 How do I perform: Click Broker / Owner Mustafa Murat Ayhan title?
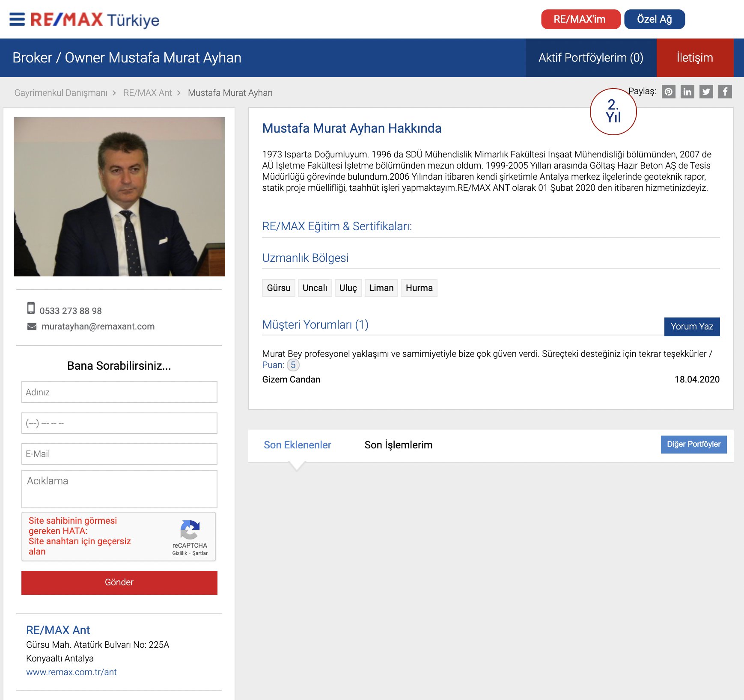coord(127,58)
